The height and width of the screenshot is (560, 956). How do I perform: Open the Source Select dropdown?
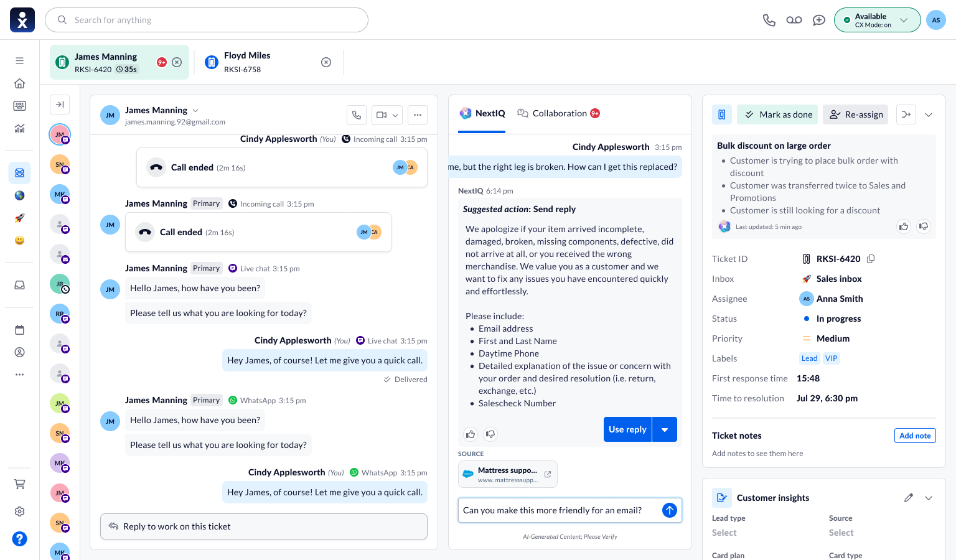pos(841,533)
